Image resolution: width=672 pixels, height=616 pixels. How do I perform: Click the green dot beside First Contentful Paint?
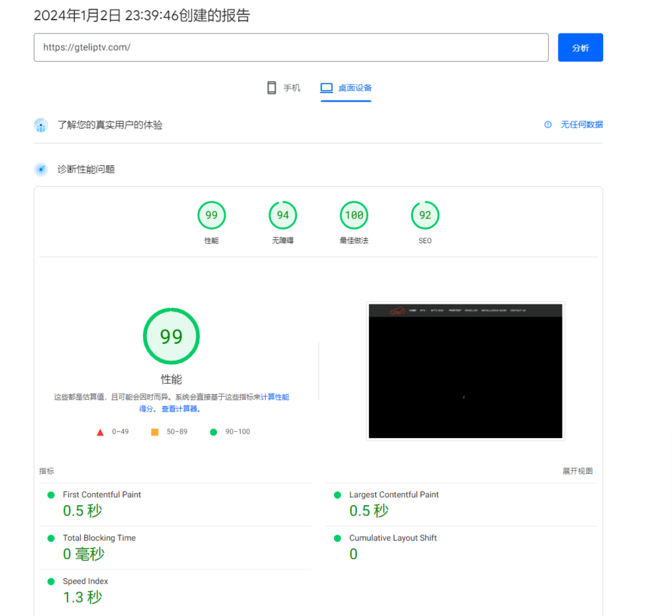click(x=51, y=495)
